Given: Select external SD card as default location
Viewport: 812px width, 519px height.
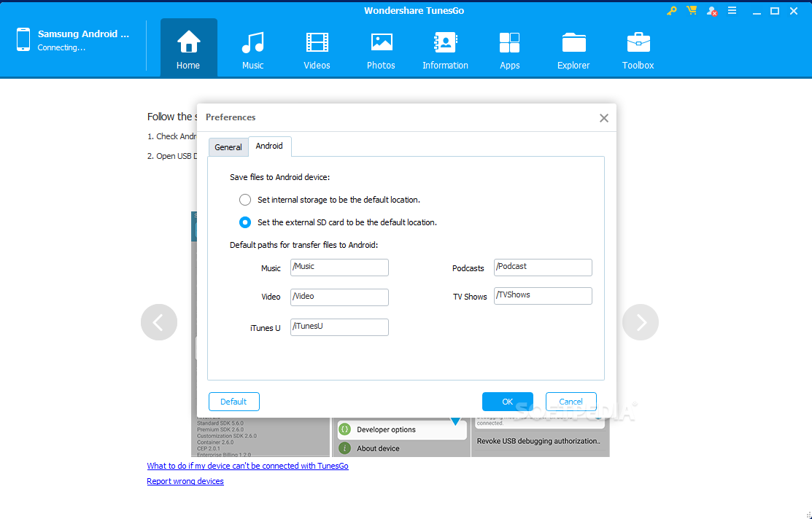Looking at the screenshot, I should 245,222.
